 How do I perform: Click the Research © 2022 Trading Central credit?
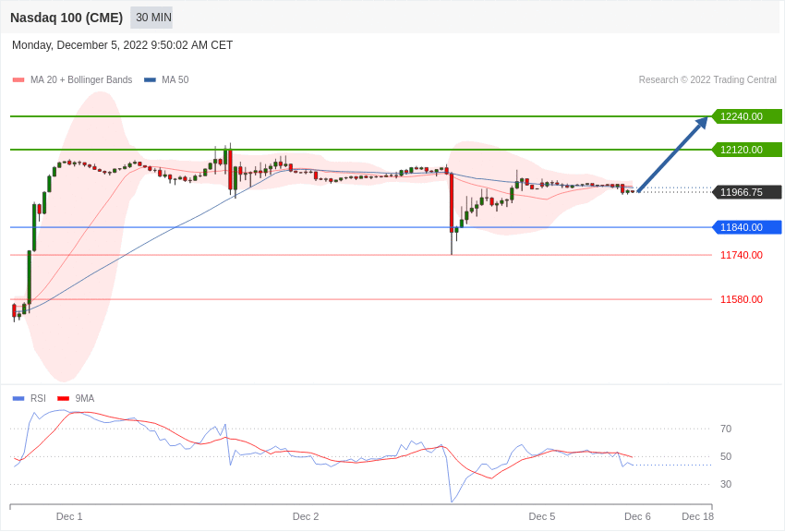pos(707,79)
